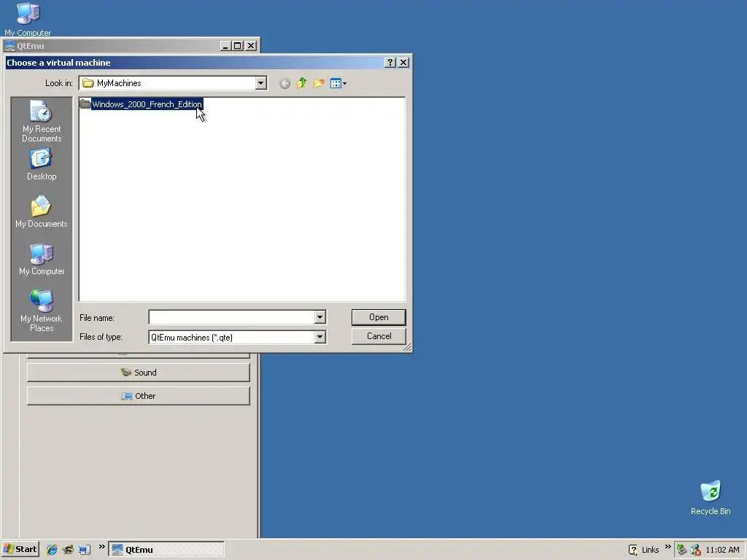747x560 pixels.
Task: Click the clock showing 11:02 AM
Action: 722,550
